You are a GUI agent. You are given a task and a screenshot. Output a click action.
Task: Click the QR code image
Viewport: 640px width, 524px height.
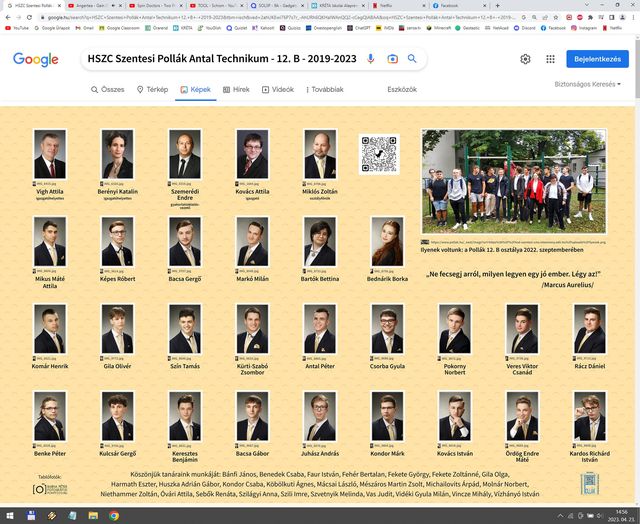[379, 153]
